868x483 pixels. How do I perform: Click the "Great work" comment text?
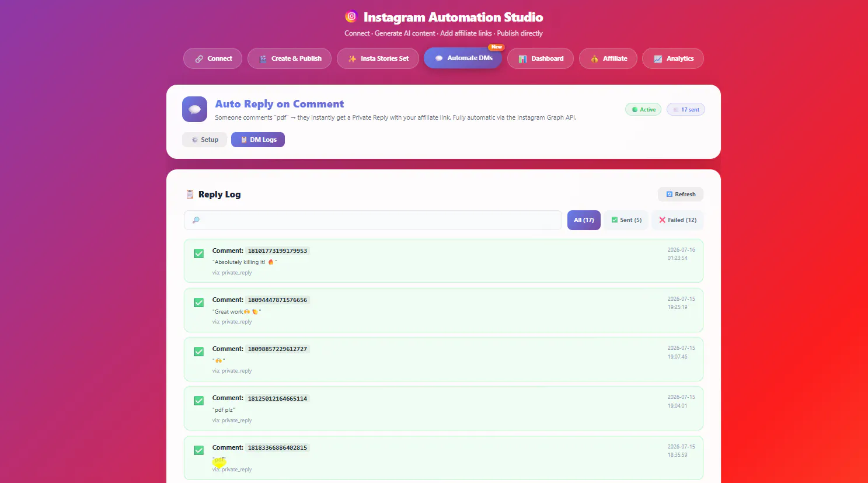tap(236, 312)
